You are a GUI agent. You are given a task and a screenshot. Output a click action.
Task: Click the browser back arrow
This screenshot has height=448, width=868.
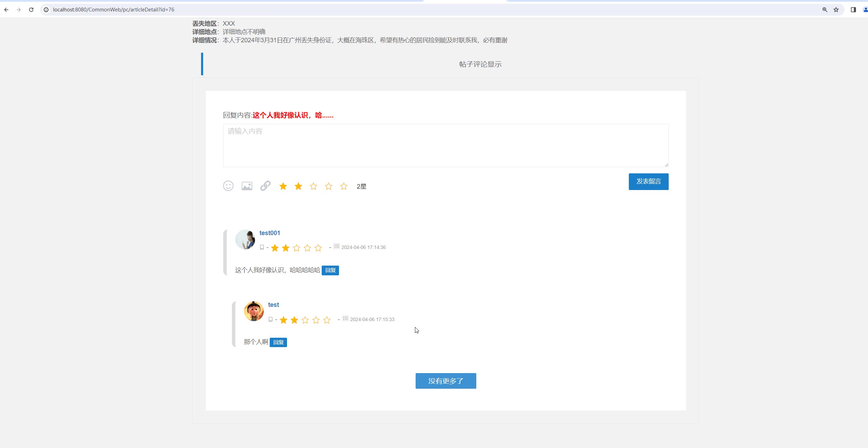pos(6,10)
